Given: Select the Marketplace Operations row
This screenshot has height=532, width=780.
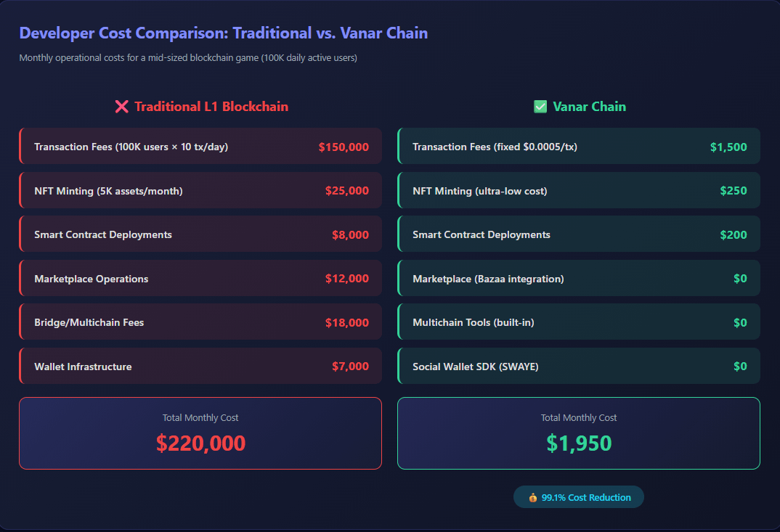Looking at the screenshot, I should pyautogui.click(x=200, y=279).
